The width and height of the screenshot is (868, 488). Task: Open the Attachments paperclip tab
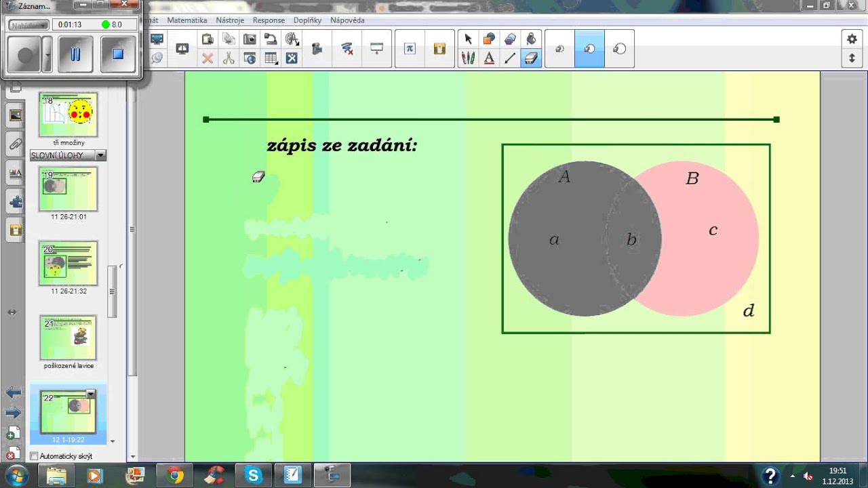15,144
